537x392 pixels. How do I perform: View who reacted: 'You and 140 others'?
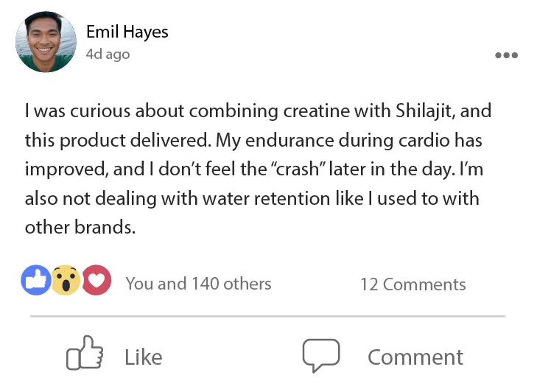point(198,284)
